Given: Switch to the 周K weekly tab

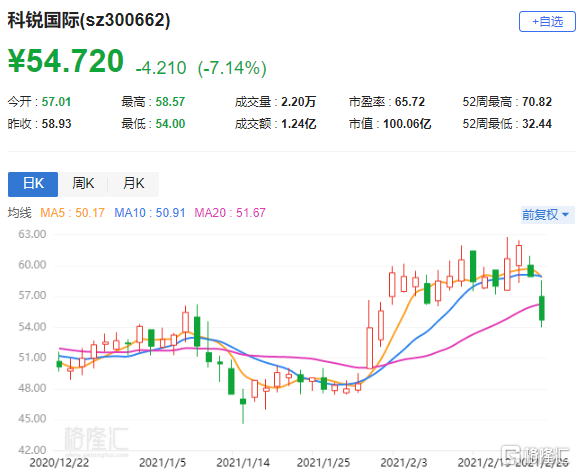Looking at the screenshot, I should tap(83, 184).
